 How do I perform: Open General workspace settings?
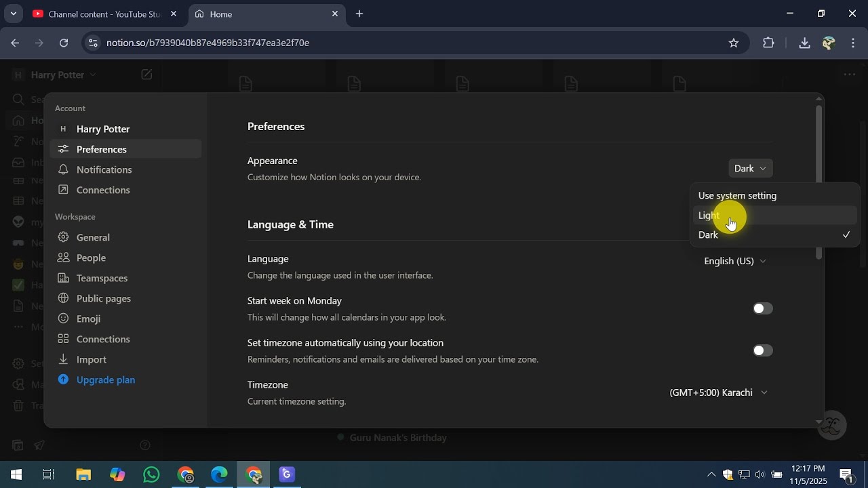tap(125, 237)
